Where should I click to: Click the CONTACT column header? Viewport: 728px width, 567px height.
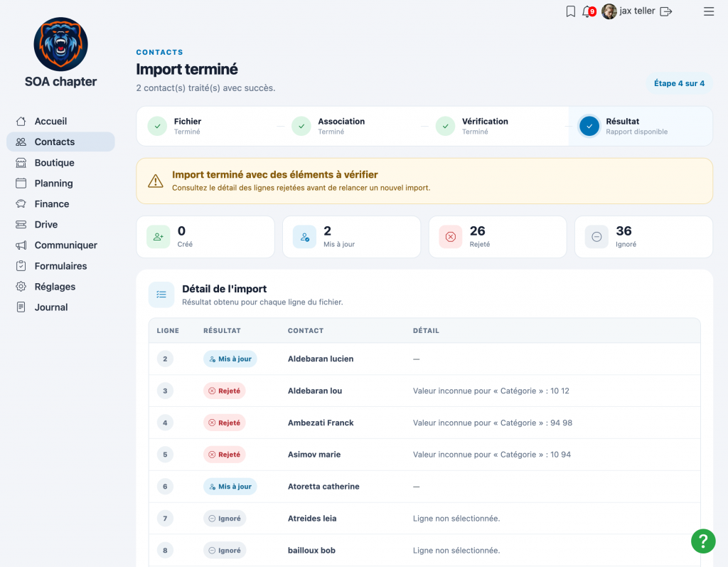[x=306, y=330]
